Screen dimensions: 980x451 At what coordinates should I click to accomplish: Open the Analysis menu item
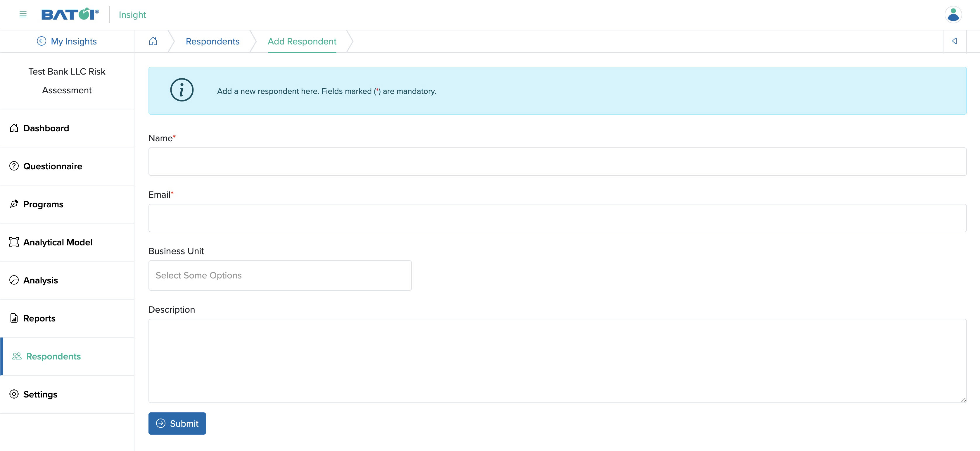67,280
